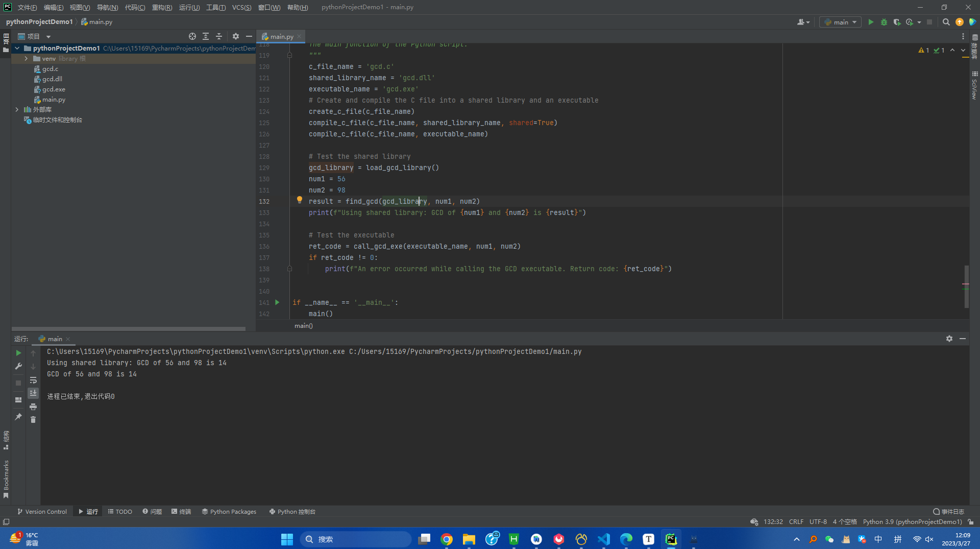Close the main.py editor tab

(x=300, y=36)
